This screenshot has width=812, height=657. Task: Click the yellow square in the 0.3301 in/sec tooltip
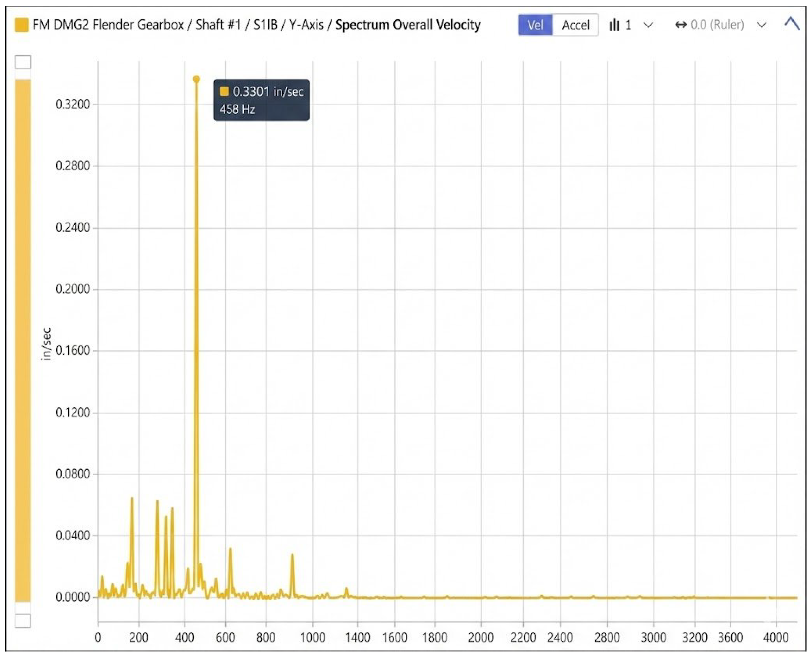coord(224,91)
